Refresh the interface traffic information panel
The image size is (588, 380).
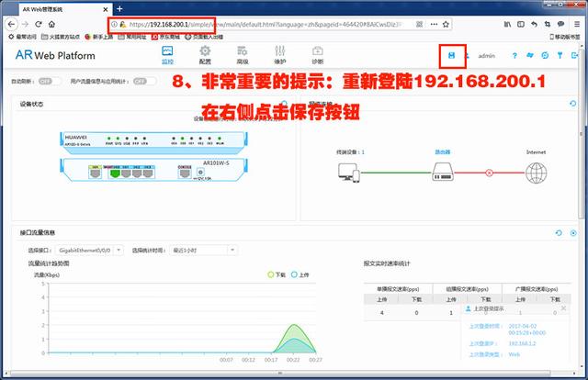tap(559, 233)
